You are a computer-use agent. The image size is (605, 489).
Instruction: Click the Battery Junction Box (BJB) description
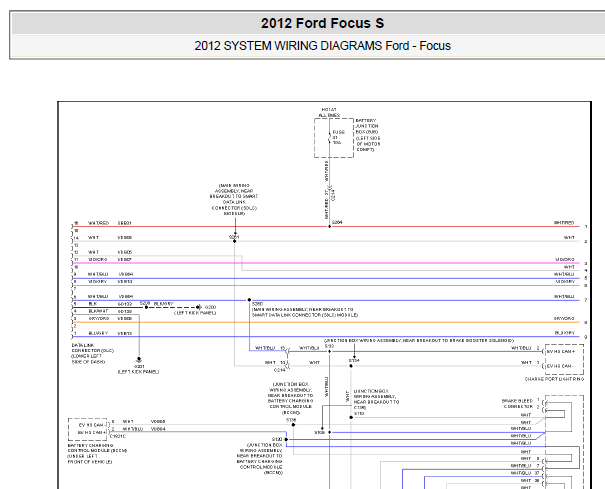(368, 135)
